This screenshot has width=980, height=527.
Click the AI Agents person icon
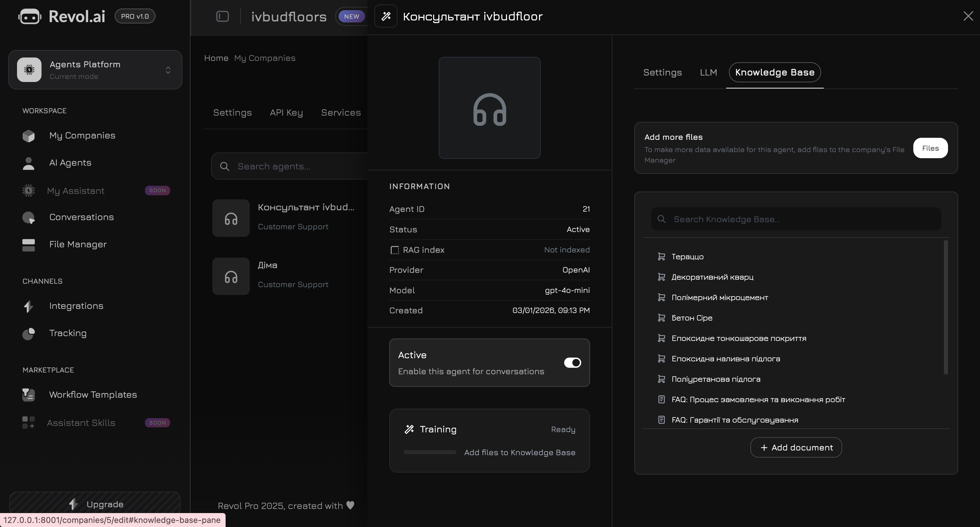tap(29, 163)
